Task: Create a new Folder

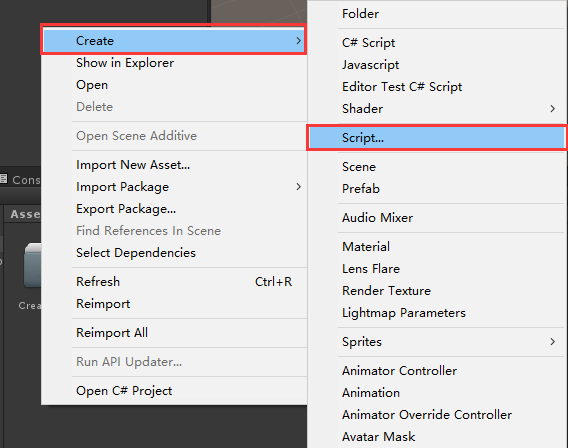Action: pyautogui.click(x=360, y=14)
